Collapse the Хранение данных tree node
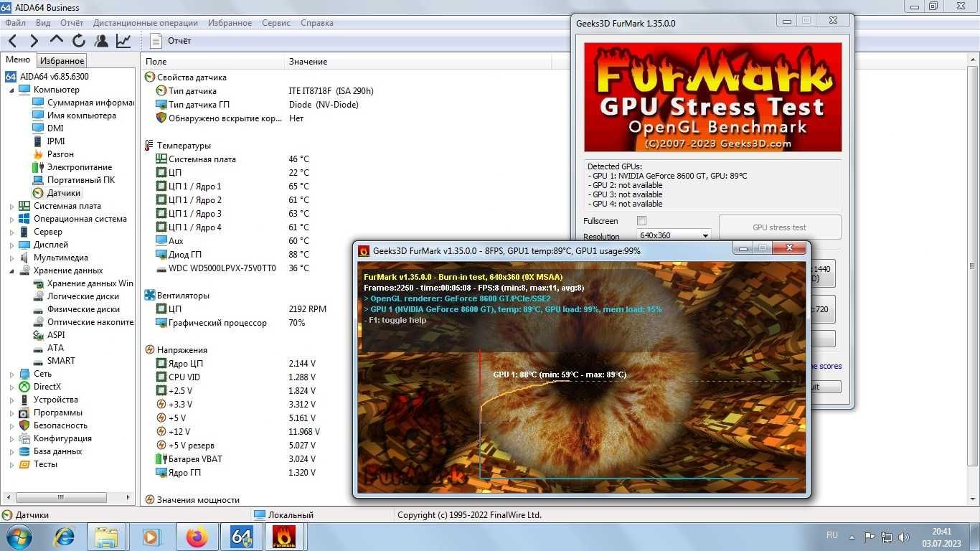Image resolution: width=980 pixels, height=551 pixels. (11, 270)
